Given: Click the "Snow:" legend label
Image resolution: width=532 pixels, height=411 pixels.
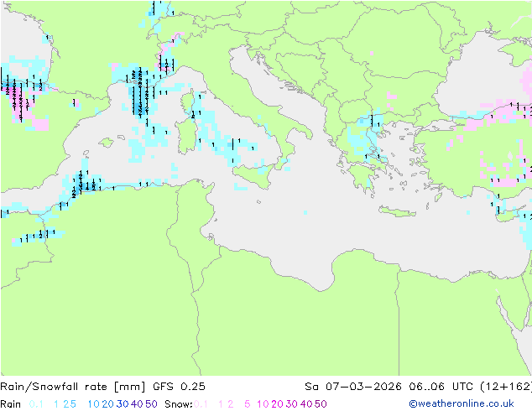Looking at the screenshot, I should pyautogui.click(x=179, y=404).
